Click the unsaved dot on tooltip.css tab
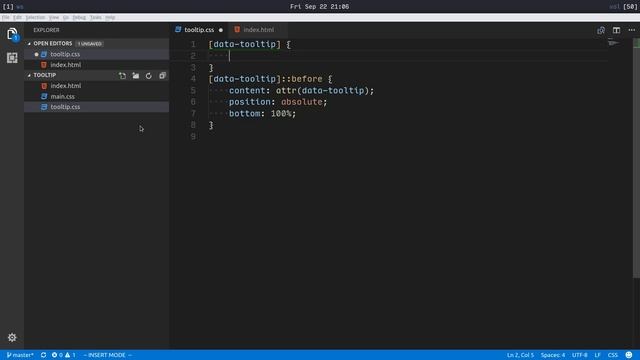Screen dimensions: 640x360 (x=221, y=30)
